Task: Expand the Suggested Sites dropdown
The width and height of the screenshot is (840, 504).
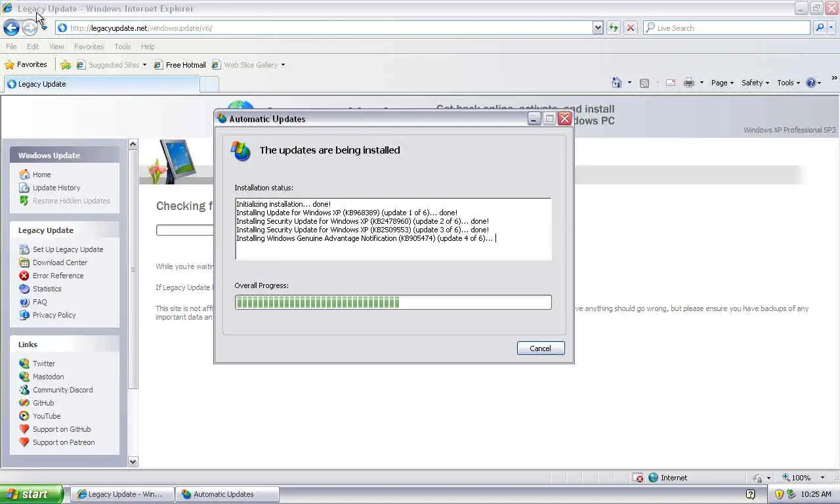Action: point(144,65)
